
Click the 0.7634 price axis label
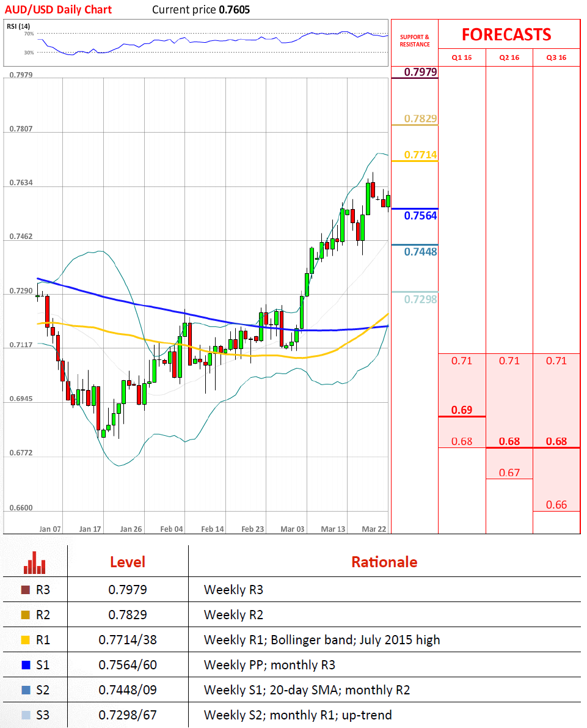(21, 183)
